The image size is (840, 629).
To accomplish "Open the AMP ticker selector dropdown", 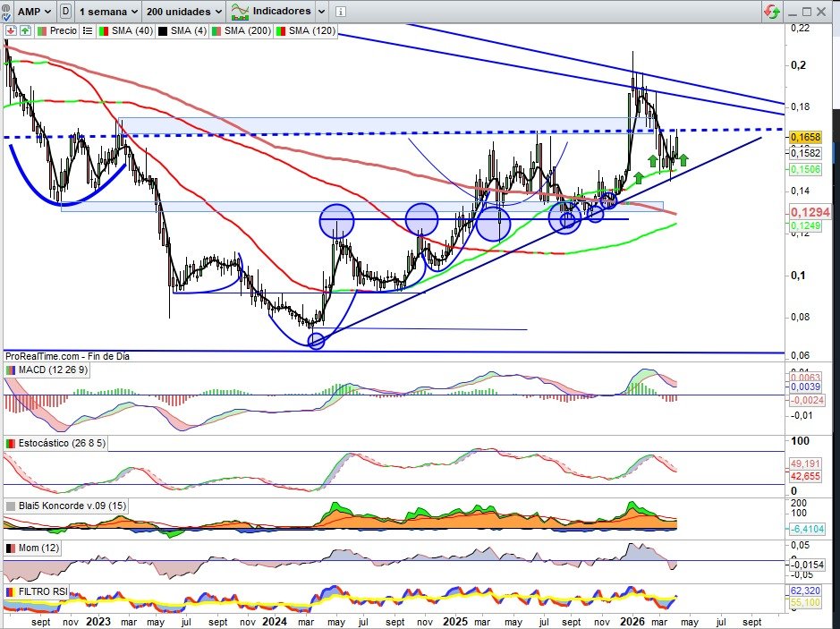I will pos(35,12).
